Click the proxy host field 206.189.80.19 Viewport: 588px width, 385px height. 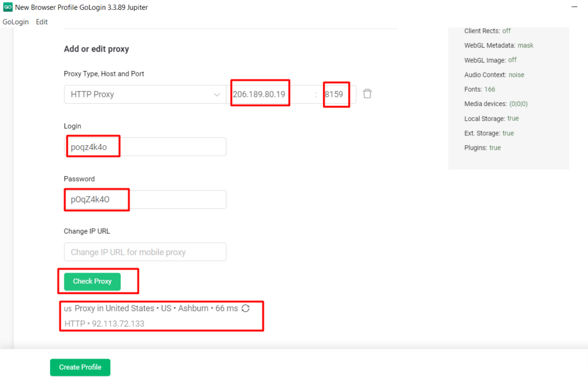[x=270, y=94]
